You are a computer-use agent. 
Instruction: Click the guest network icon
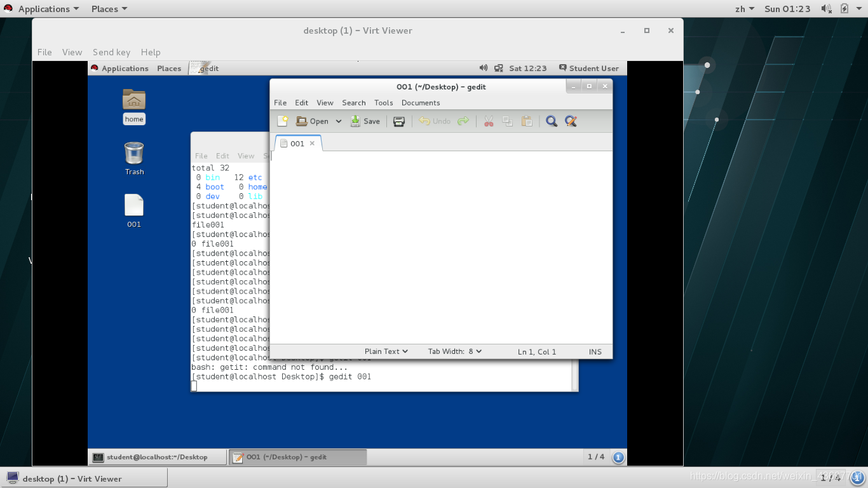click(498, 68)
